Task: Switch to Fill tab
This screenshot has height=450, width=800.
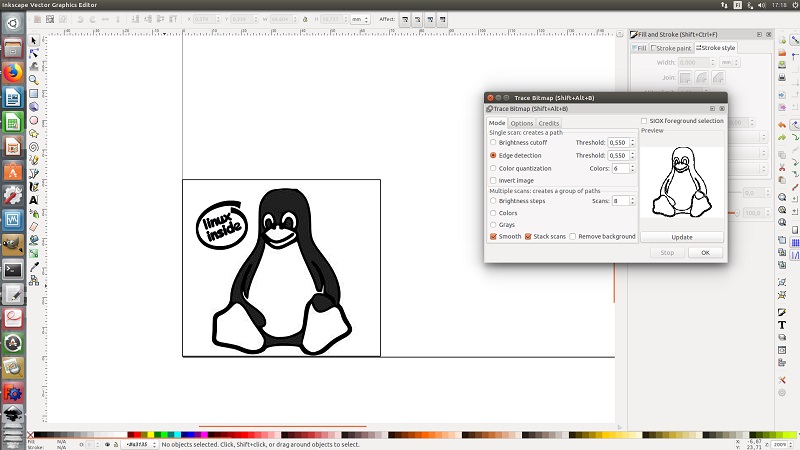Action: pos(639,48)
